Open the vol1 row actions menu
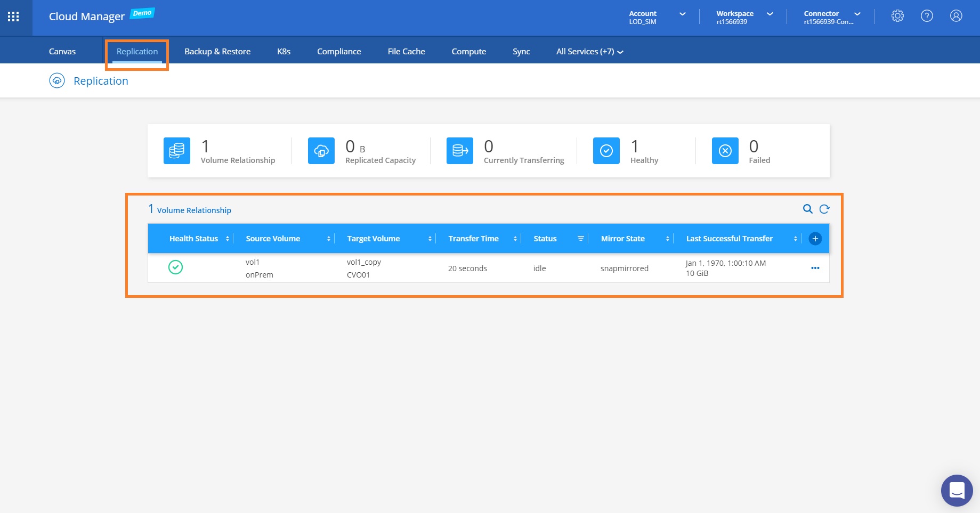 click(815, 268)
